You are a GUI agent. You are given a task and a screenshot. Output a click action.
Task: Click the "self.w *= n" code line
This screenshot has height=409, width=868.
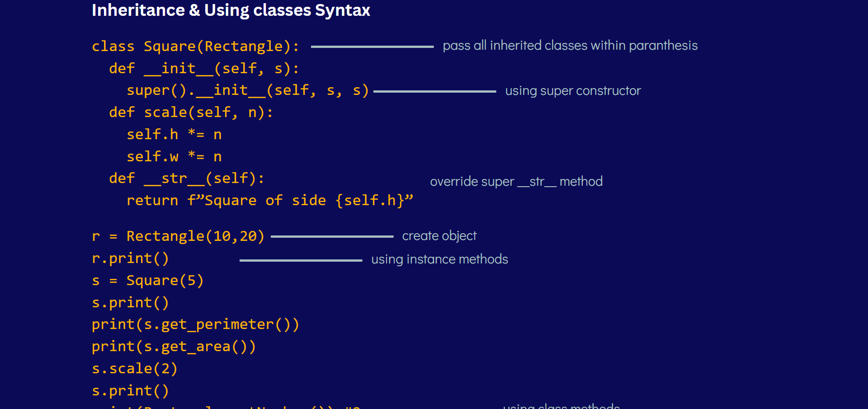pyautogui.click(x=174, y=157)
